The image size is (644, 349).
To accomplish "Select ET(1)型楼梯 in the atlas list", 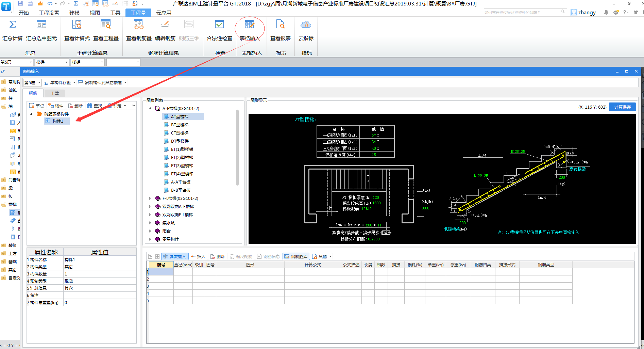I will pyautogui.click(x=182, y=149).
